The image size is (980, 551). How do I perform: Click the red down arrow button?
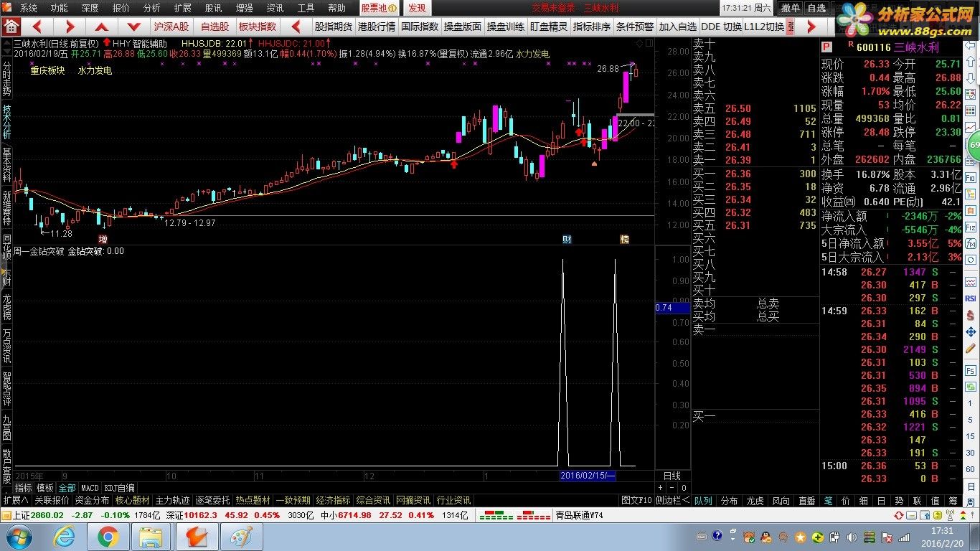133,27
